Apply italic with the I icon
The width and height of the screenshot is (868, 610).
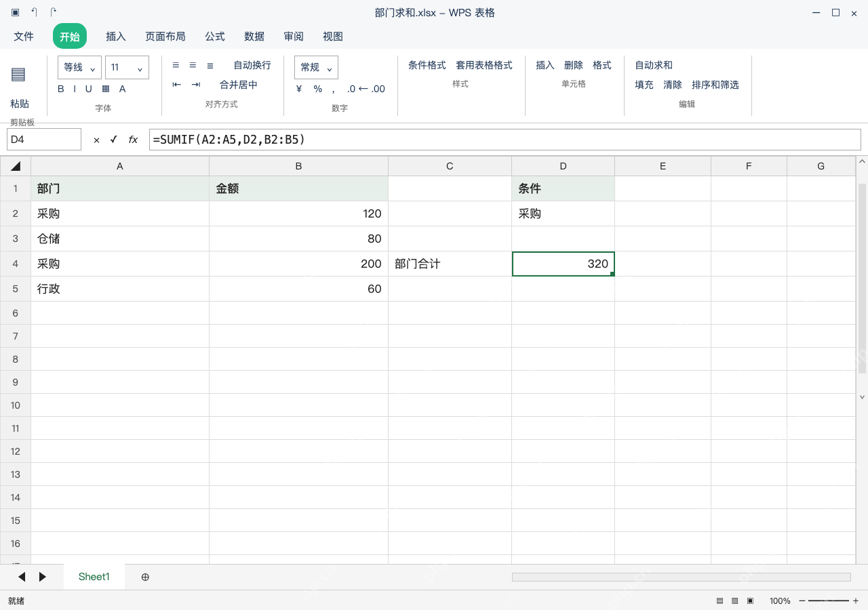click(x=75, y=89)
